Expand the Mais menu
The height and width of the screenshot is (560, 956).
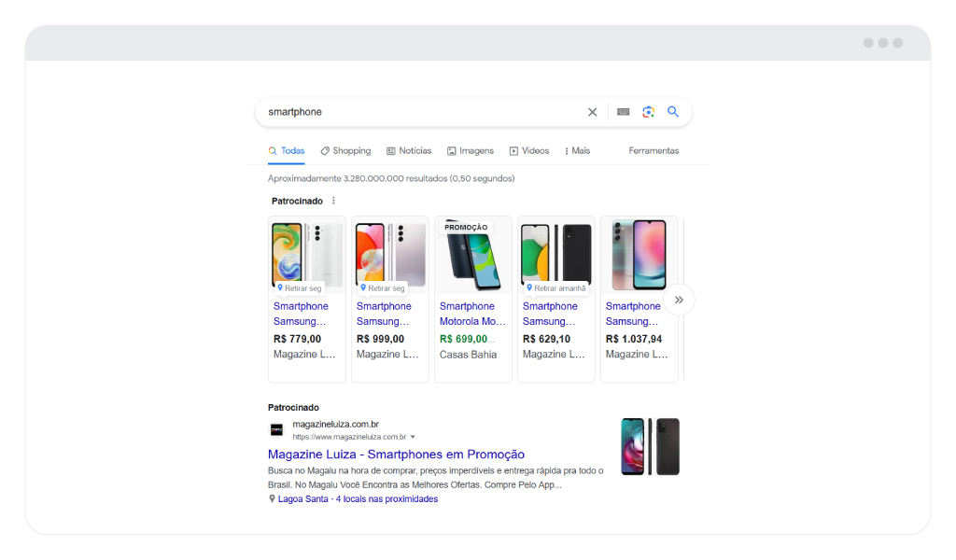coord(577,150)
